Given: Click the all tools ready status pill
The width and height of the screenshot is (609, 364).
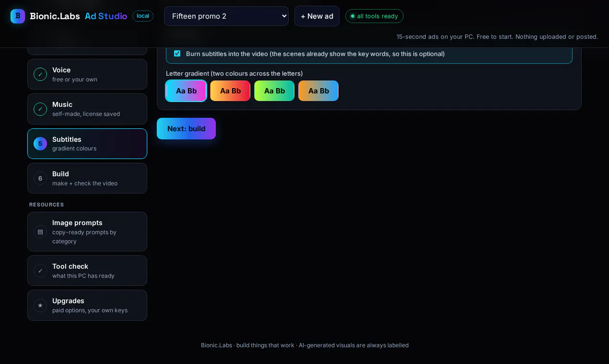Looking at the screenshot, I should 375,16.
